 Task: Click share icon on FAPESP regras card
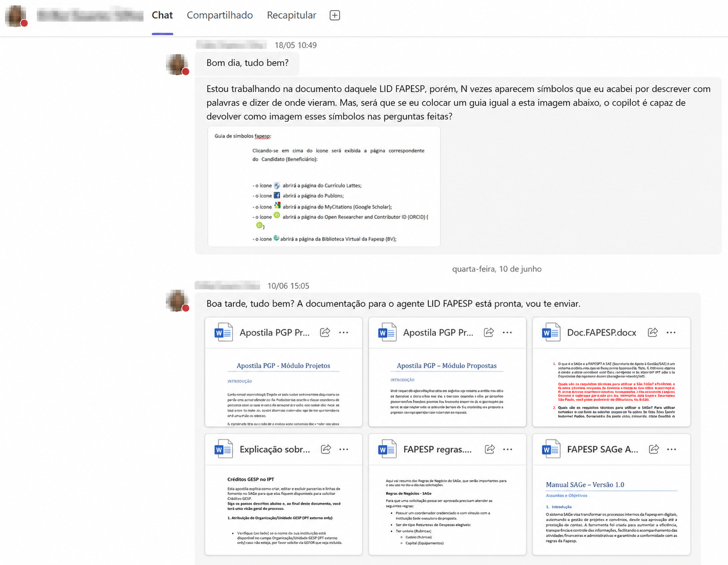point(490,449)
